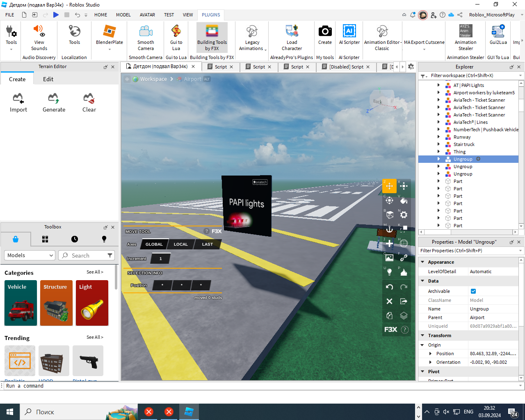Click the Smooth Camera plugin
525x420 pixels.
click(146, 37)
